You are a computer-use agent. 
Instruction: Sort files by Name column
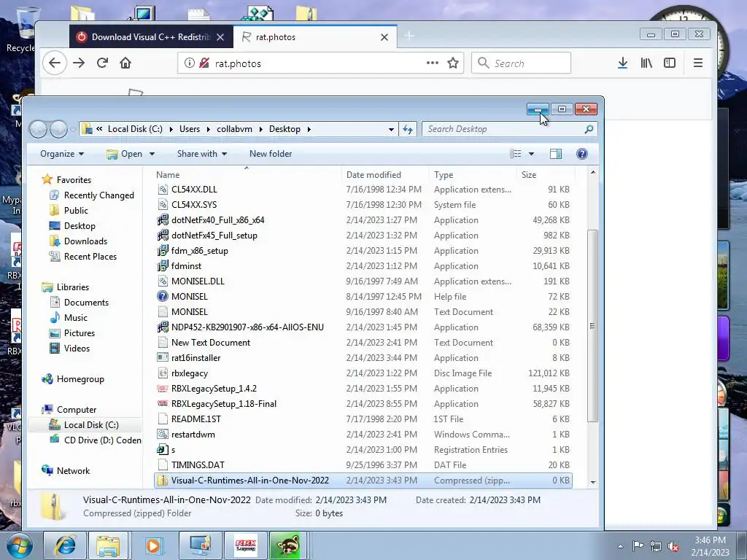click(x=247, y=175)
